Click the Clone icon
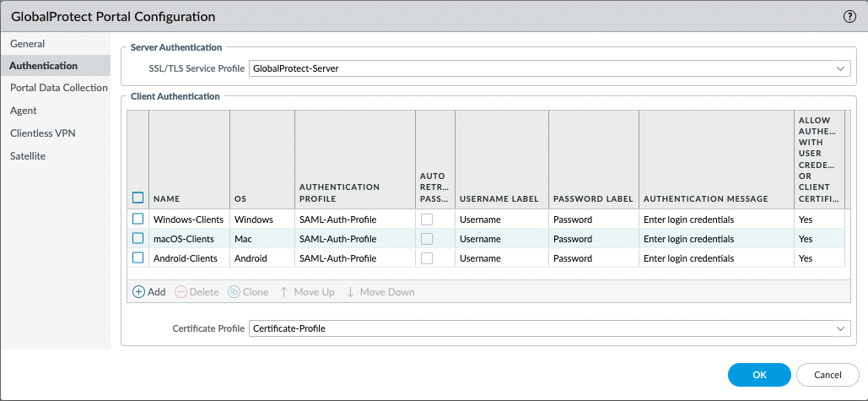The image size is (868, 401). point(234,292)
